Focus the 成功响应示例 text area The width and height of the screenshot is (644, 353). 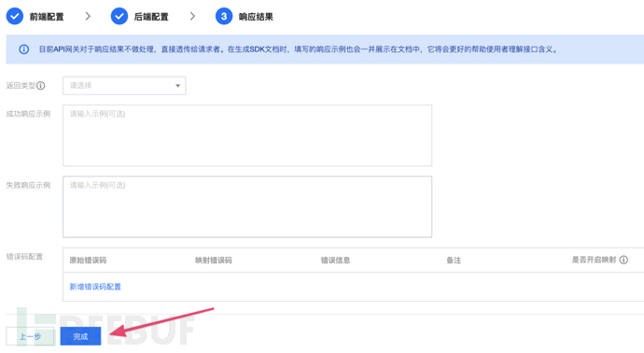coord(247,135)
